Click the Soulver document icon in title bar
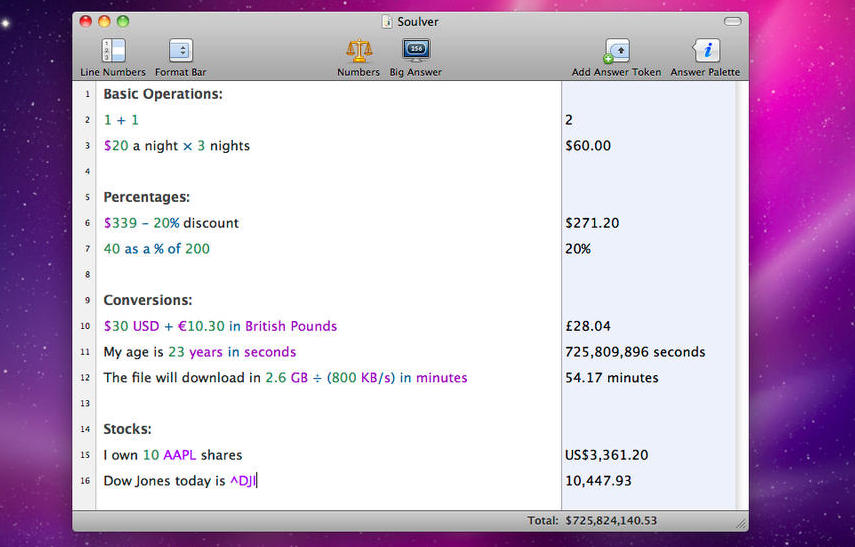855x547 pixels. [x=387, y=21]
